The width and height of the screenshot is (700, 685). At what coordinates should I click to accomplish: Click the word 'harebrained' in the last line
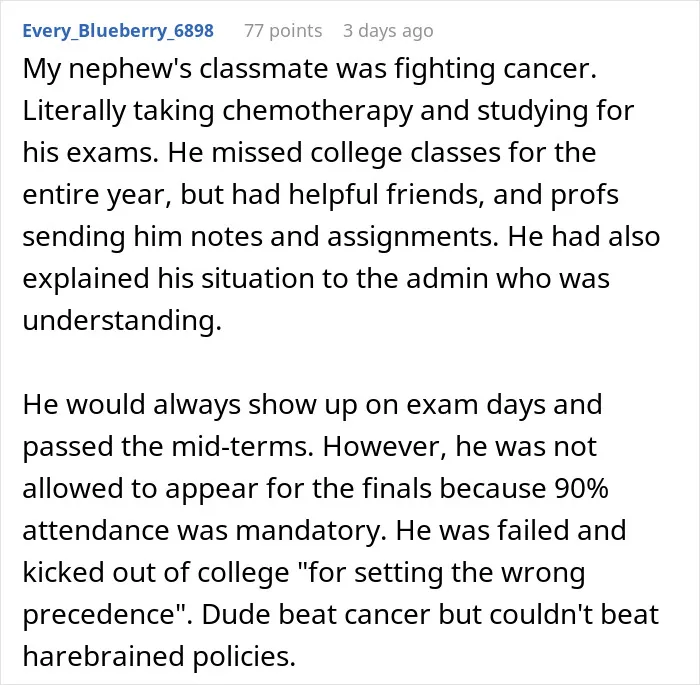tap(103, 656)
